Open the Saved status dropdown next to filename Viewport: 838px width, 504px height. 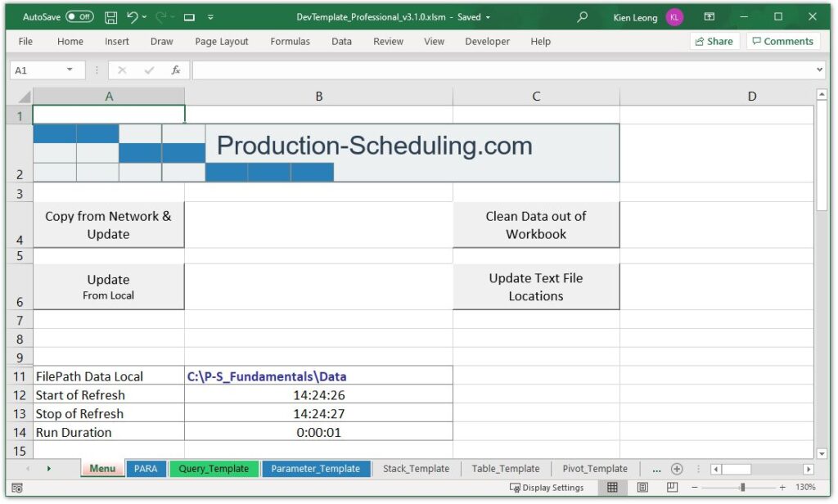tap(488, 17)
